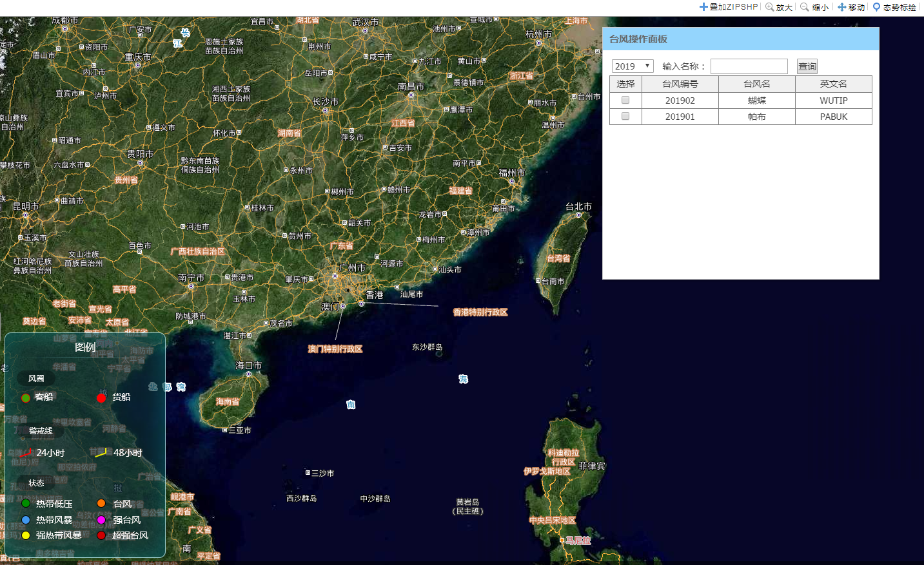Activate the 移动 pan arrows icon

(841, 7)
